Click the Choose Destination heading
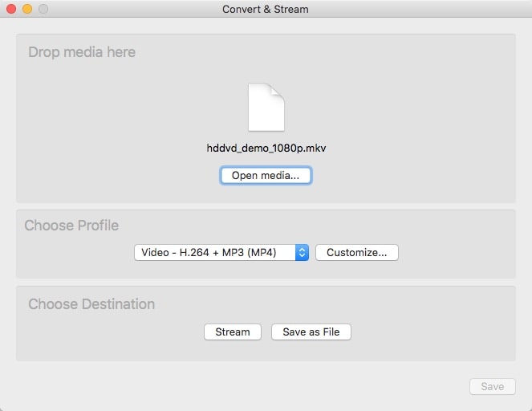This screenshot has width=532, height=411. click(91, 304)
